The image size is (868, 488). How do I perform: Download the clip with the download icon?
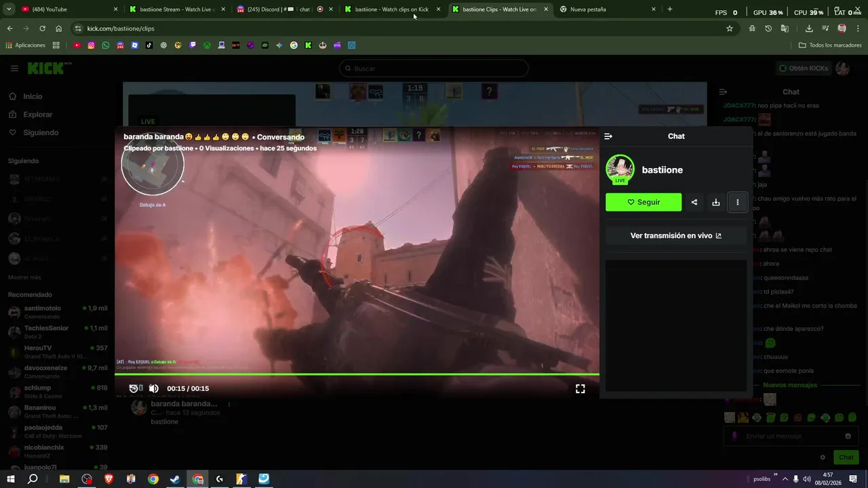click(x=715, y=202)
